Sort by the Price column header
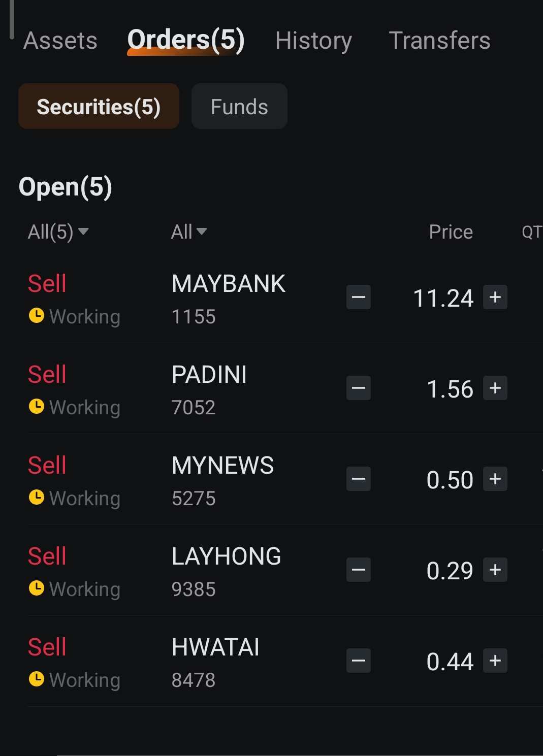Screen dimensions: 543x756 451,232
